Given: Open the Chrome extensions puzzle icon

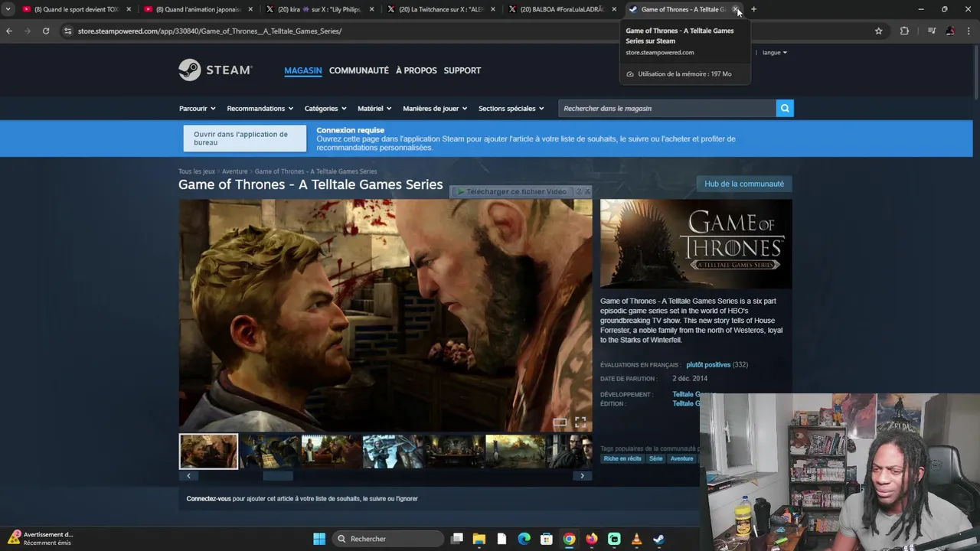Looking at the screenshot, I should click(x=904, y=31).
